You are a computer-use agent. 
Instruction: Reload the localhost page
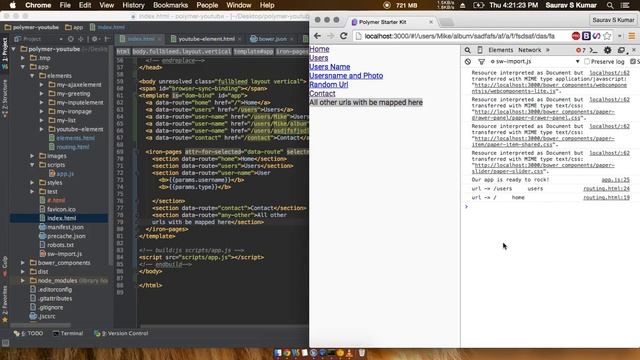[x=344, y=36]
